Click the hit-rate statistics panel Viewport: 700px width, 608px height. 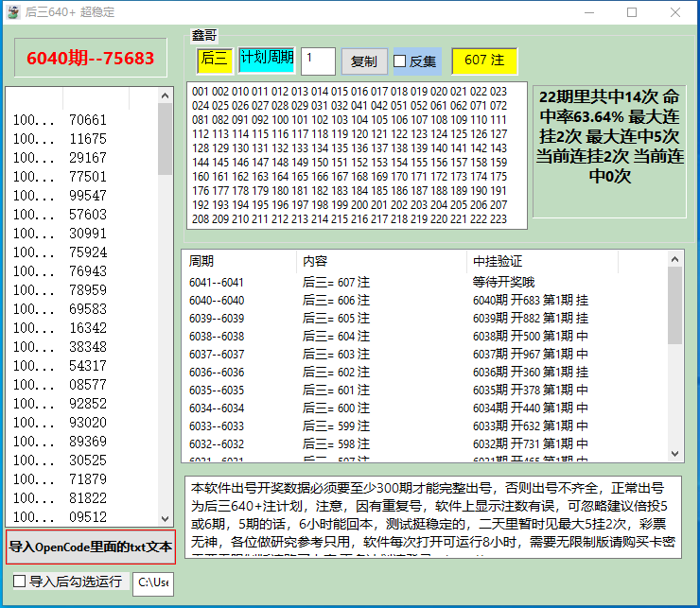tap(609, 152)
